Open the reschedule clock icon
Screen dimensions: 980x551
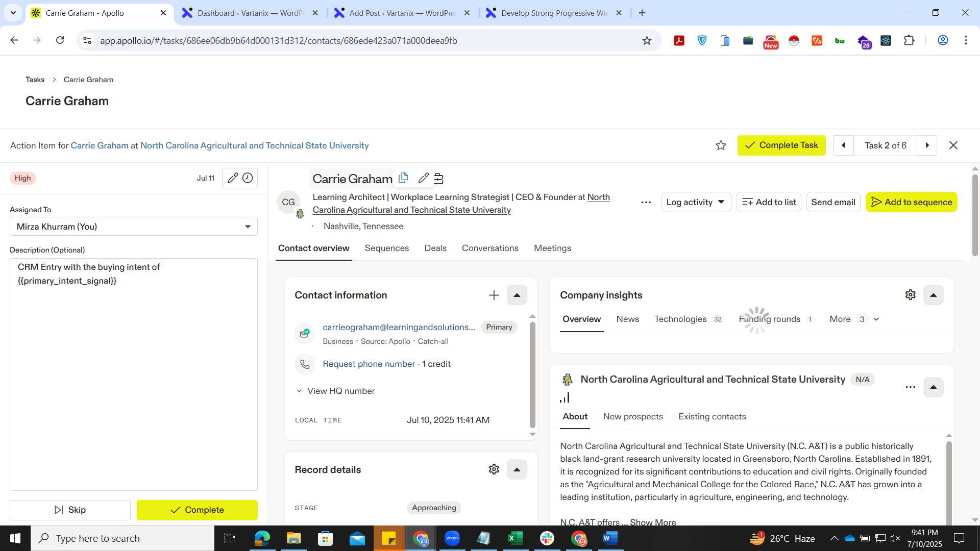(248, 178)
